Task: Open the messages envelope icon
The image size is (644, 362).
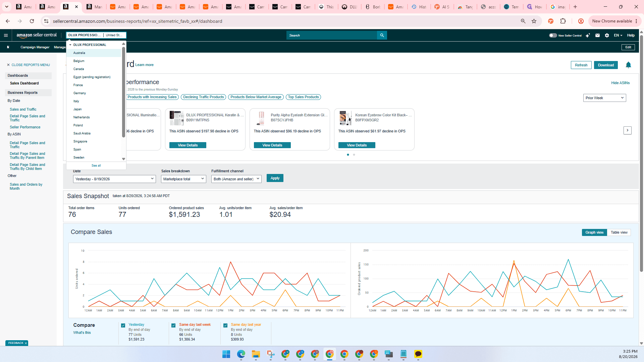Action: pos(597,35)
